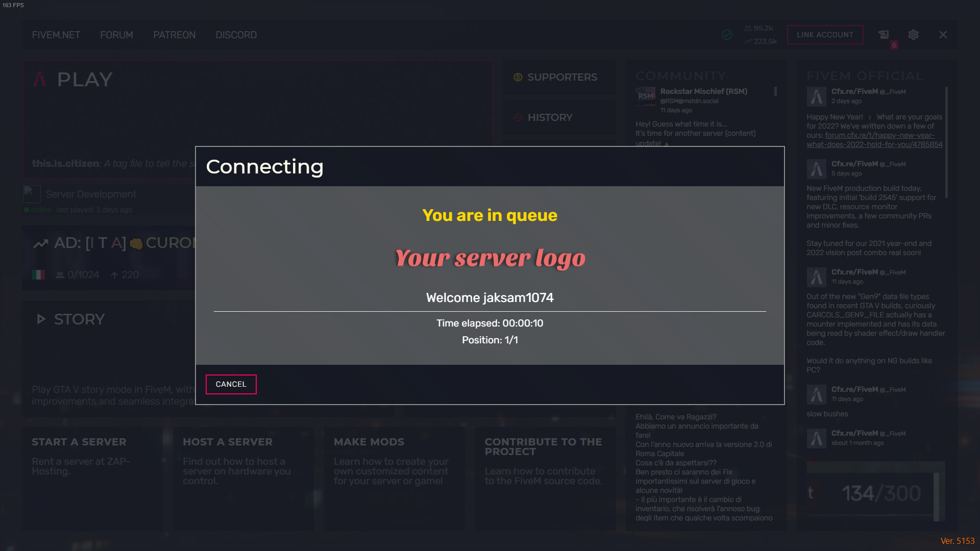Open the MAKE MODS card

(x=394, y=479)
